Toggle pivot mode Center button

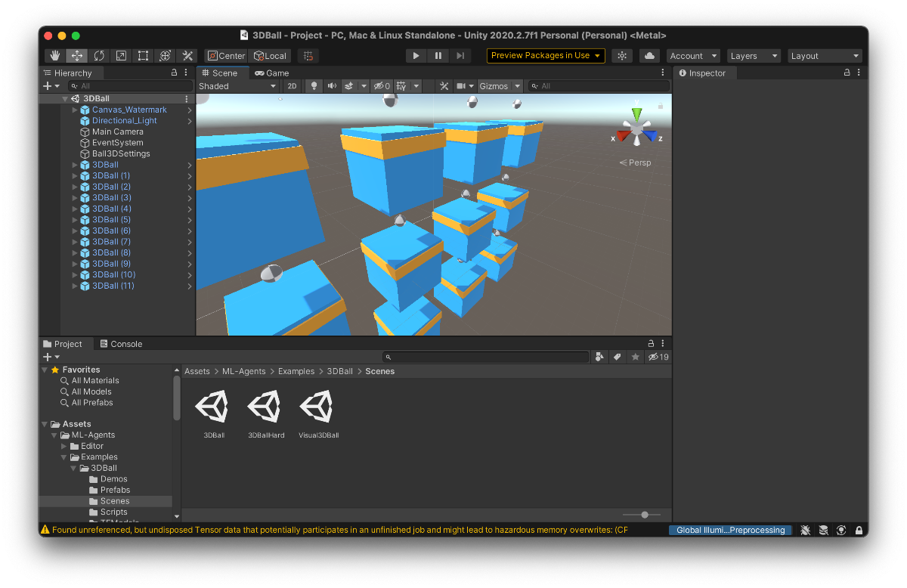click(226, 56)
